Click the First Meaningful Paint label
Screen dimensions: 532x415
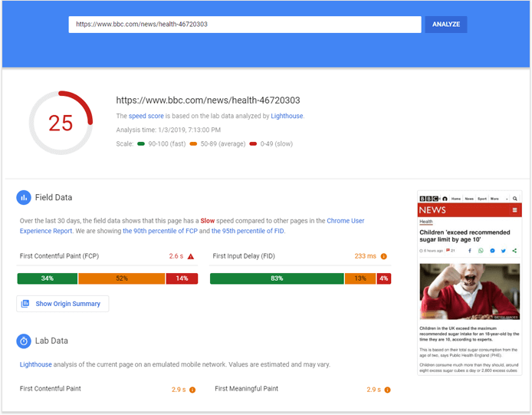tap(247, 388)
